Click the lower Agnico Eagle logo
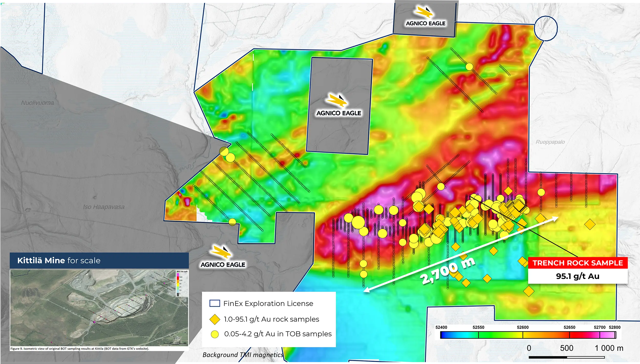Screen dimensions: 640x364 (223, 257)
